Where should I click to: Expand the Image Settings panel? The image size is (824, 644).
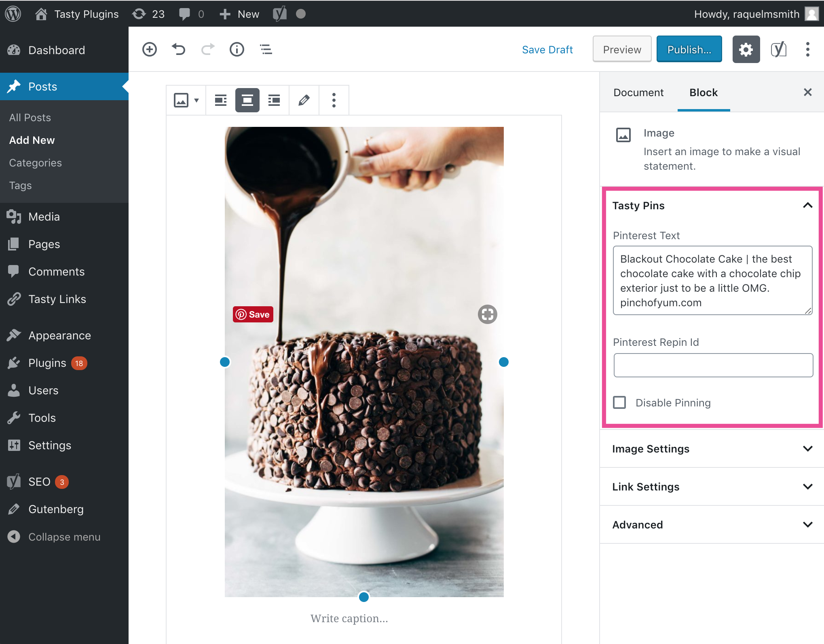[712, 449]
